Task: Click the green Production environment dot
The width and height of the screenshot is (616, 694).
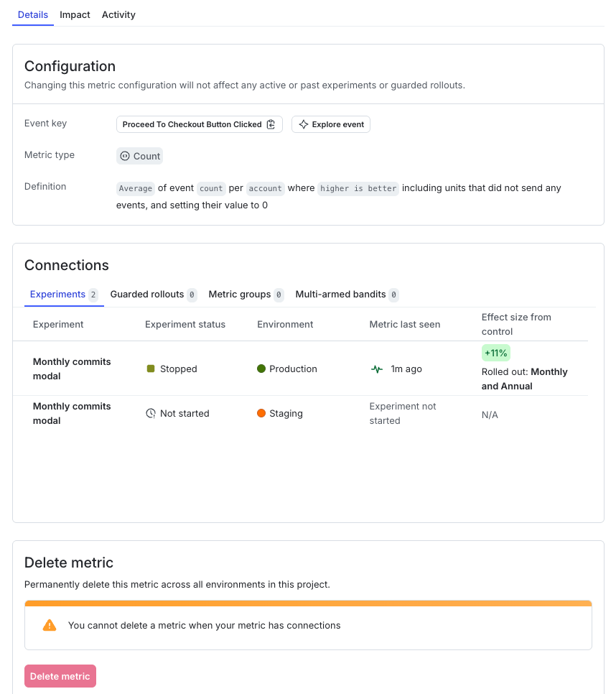Action: coord(262,369)
